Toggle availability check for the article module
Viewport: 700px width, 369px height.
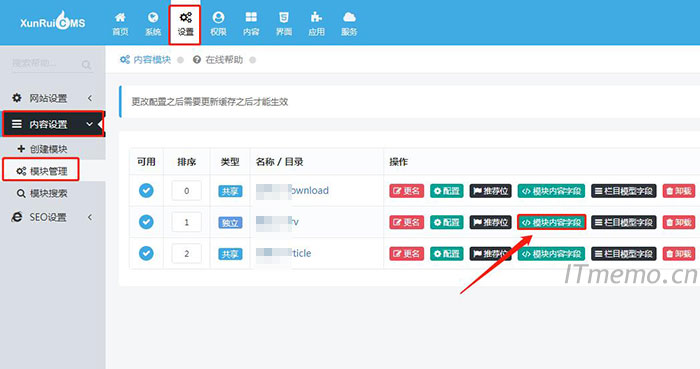[x=146, y=253]
